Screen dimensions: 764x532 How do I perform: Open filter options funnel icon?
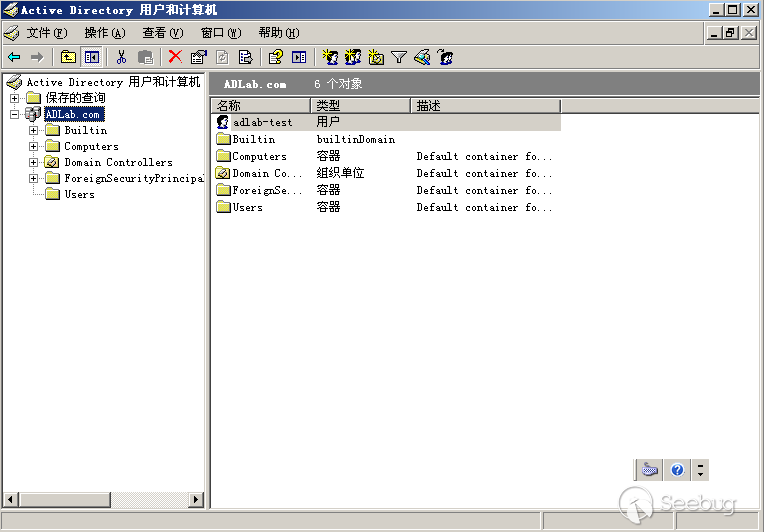[399, 57]
